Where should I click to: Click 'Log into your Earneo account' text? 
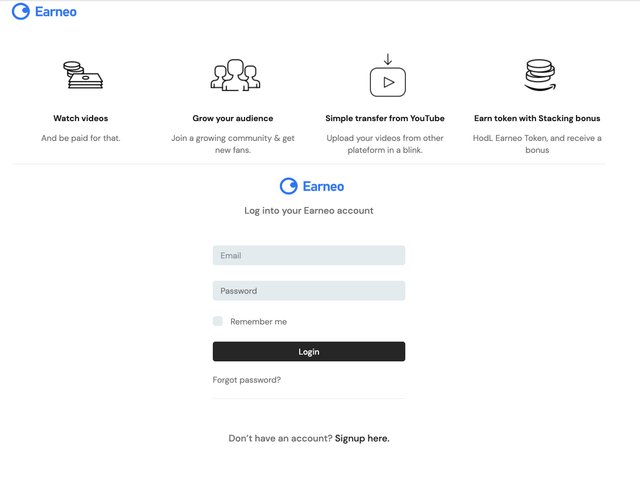309,211
